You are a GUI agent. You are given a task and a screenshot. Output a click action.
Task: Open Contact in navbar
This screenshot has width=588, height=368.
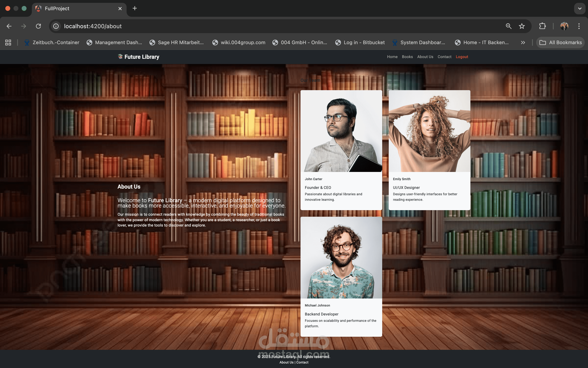pyautogui.click(x=444, y=57)
